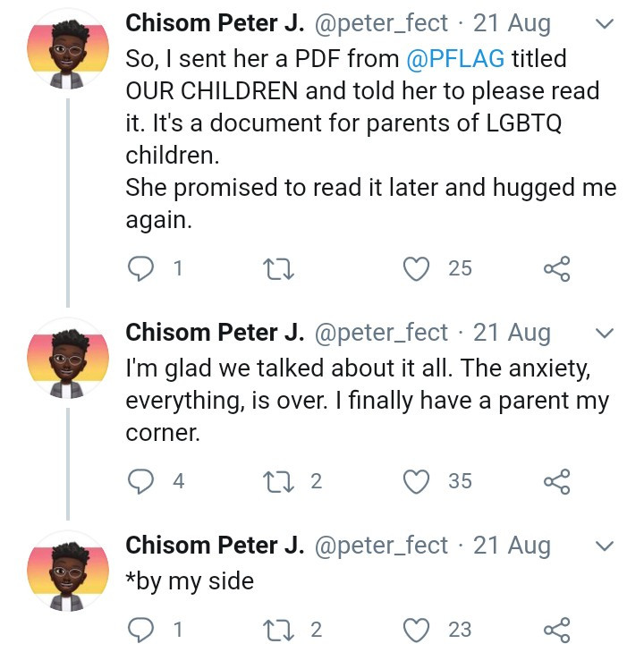Open options menu on "*by my side" tweet
The width and height of the screenshot is (644, 652).
604,546
